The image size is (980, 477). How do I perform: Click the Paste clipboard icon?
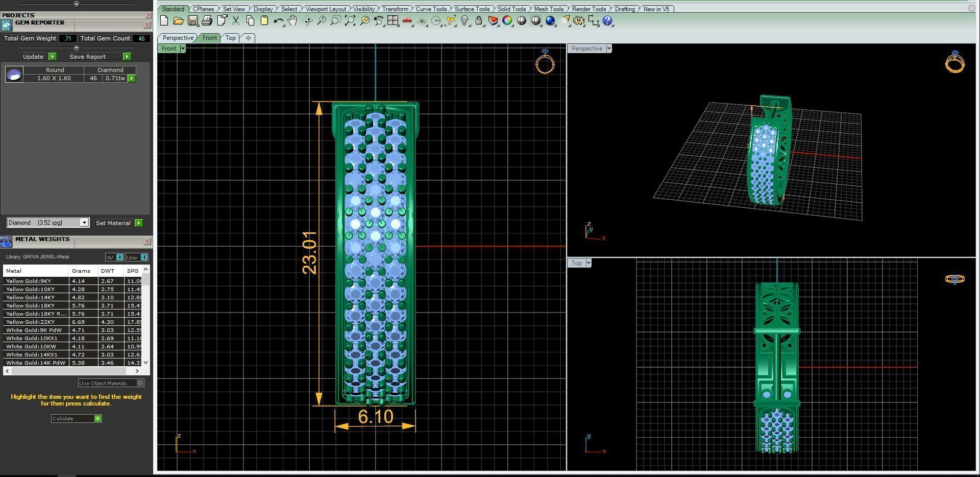click(x=264, y=20)
